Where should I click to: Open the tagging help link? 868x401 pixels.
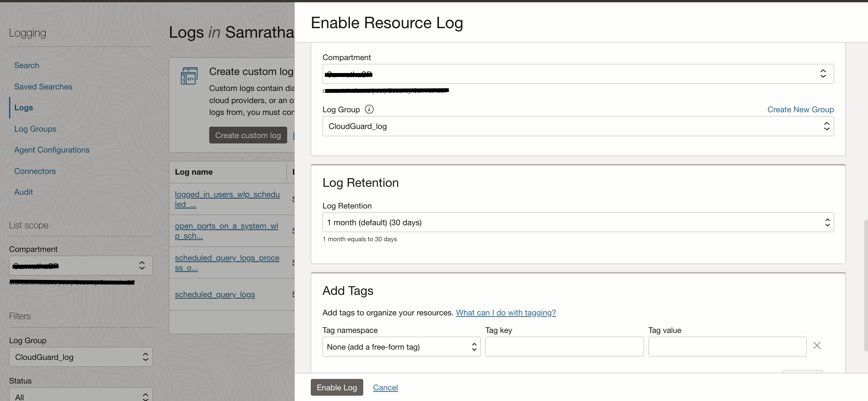click(506, 313)
